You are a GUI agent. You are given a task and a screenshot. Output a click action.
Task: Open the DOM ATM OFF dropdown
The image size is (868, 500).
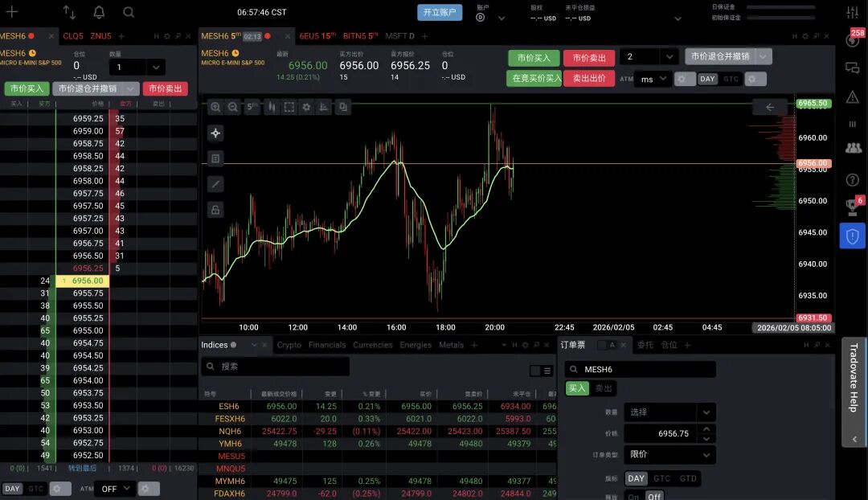(116, 489)
